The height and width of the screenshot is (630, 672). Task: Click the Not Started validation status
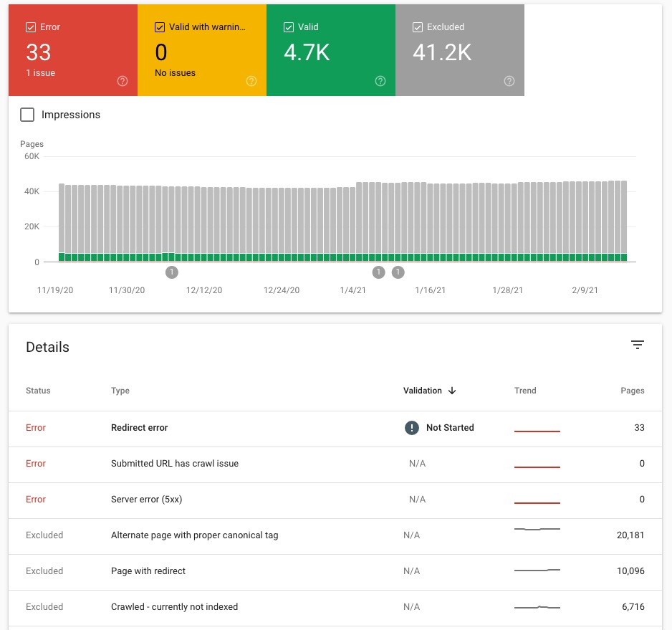[450, 428]
